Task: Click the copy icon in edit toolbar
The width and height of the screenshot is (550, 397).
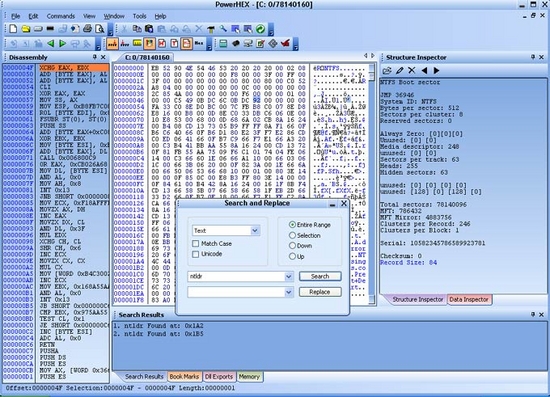Action: coord(137,29)
